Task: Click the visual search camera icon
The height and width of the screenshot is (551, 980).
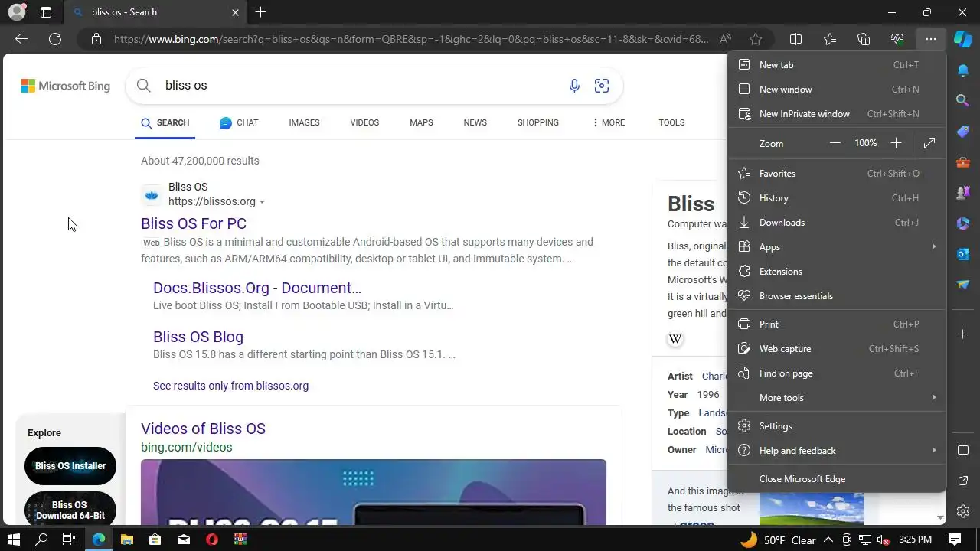Action: pyautogui.click(x=602, y=86)
